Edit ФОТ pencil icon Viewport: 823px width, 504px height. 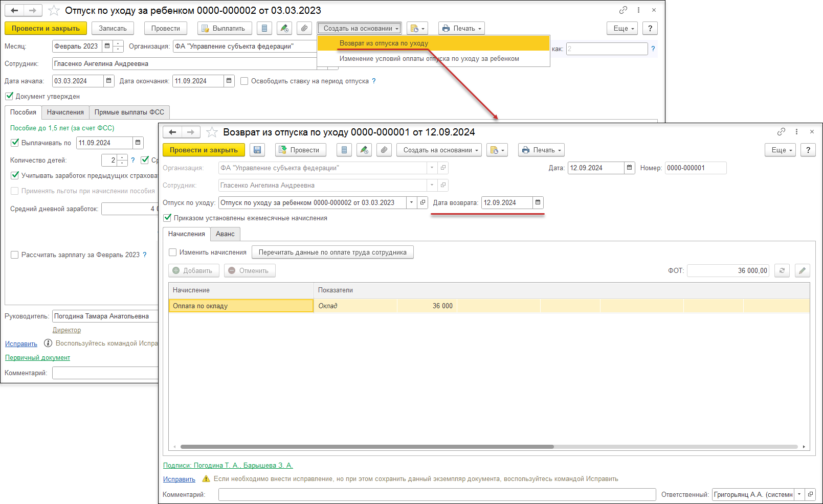click(x=802, y=270)
